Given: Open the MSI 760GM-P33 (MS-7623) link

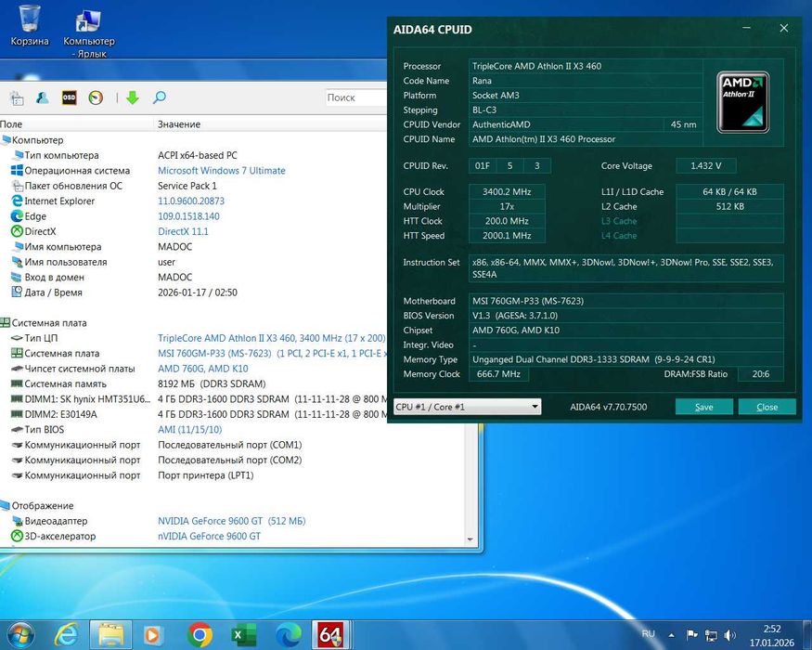Looking at the screenshot, I should pos(273,354).
